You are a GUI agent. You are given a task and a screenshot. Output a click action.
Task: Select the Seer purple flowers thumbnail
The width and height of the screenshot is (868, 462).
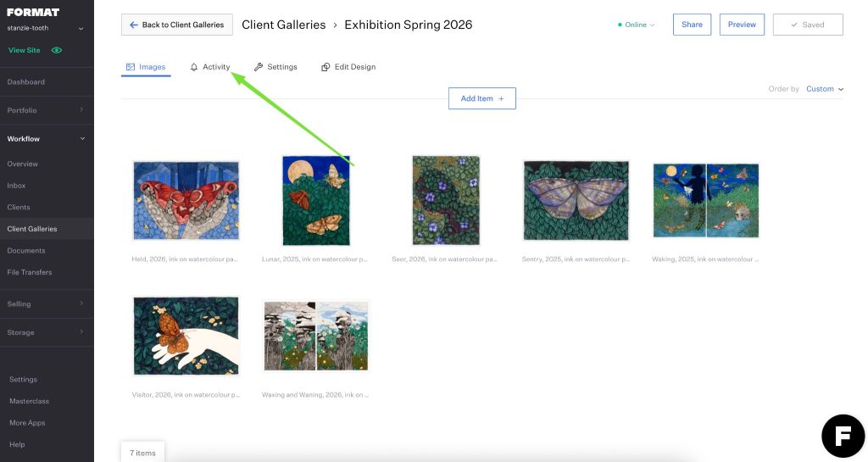(x=446, y=200)
